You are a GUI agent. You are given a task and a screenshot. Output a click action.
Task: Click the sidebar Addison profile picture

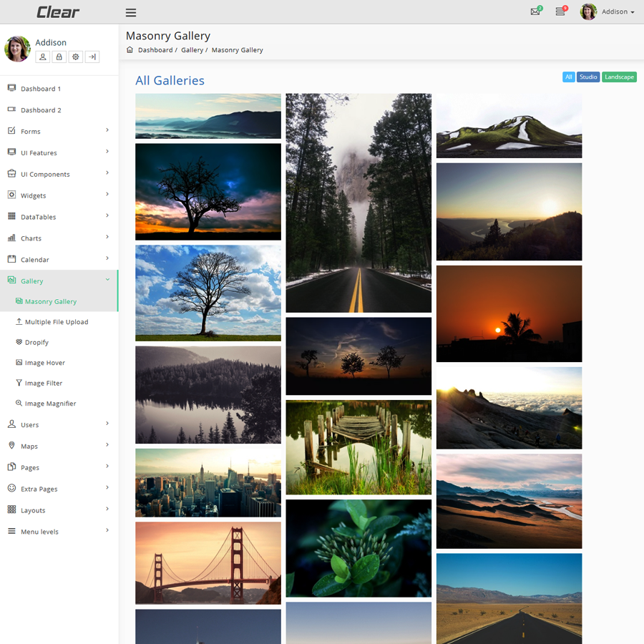click(x=17, y=49)
